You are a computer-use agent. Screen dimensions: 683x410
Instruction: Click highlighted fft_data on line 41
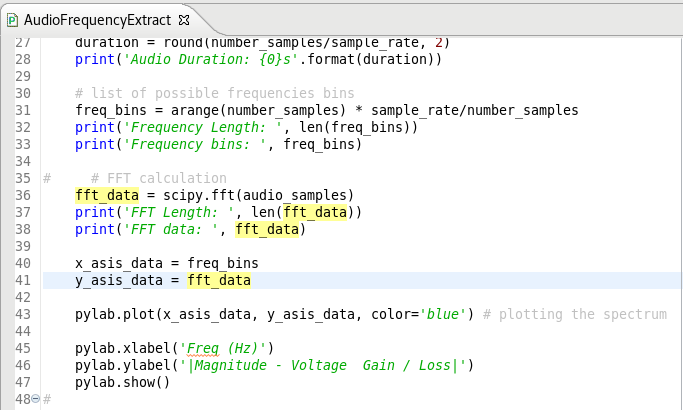click(x=219, y=280)
